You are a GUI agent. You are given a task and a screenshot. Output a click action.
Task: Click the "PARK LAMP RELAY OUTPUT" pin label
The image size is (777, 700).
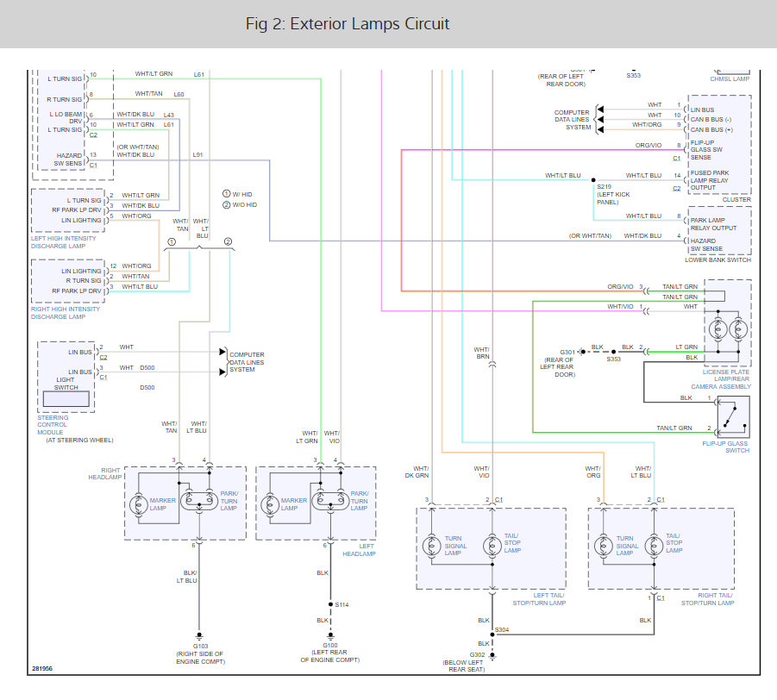tap(713, 224)
